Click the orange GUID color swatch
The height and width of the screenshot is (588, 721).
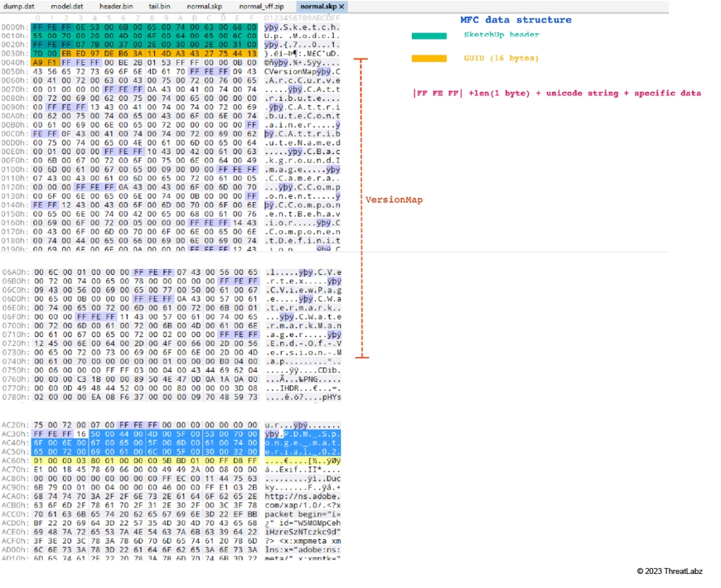(x=429, y=59)
